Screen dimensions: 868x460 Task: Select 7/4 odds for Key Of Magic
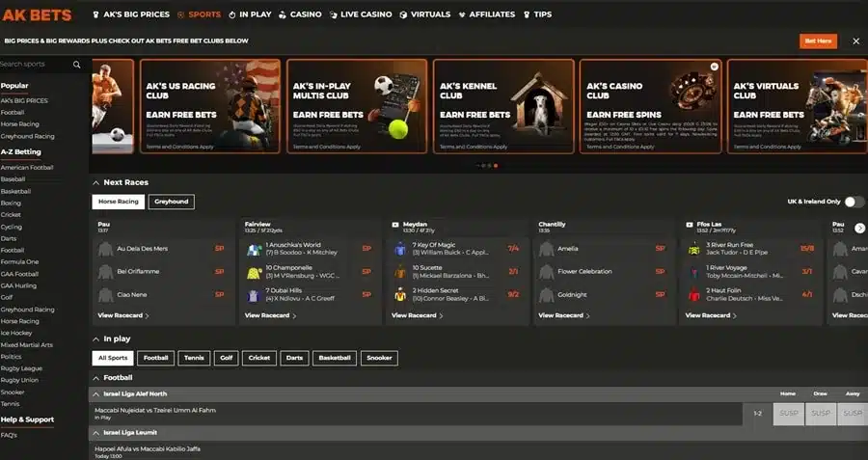click(x=513, y=249)
